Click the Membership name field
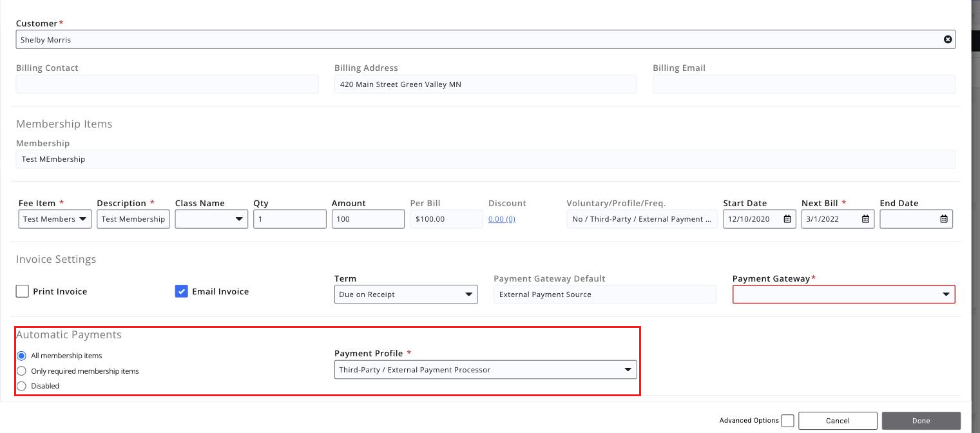Screen dimensions: 980x433 coord(485,159)
